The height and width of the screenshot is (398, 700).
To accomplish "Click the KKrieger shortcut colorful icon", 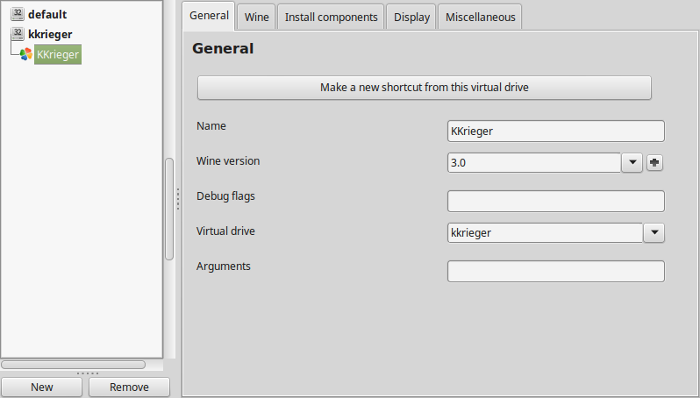I will point(26,54).
